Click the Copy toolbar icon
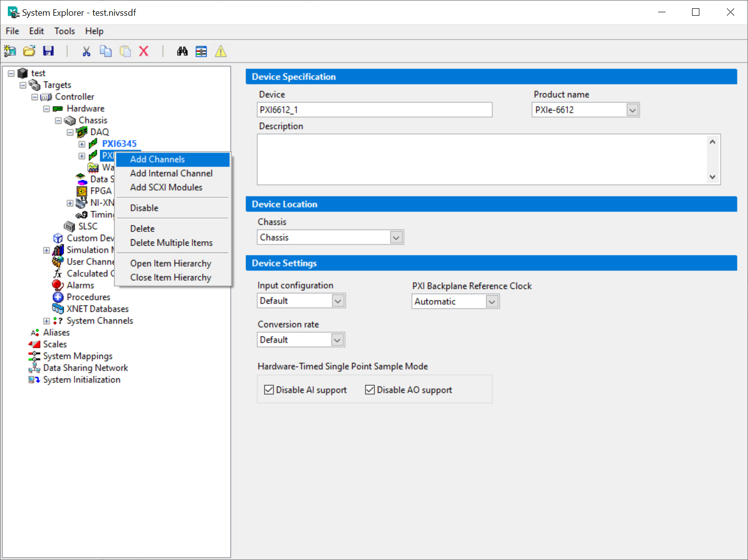Viewport: 748px width, 560px height. coord(106,51)
